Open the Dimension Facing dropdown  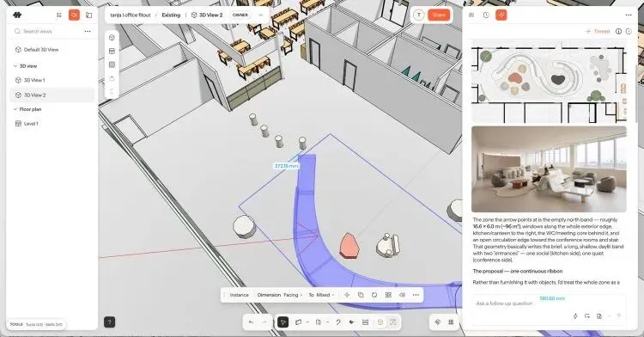[x=280, y=295]
